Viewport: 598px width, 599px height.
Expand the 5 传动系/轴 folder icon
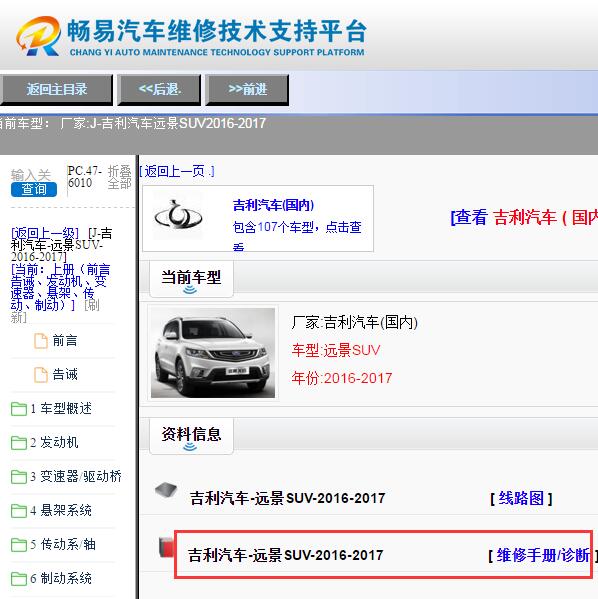tap(19, 544)
